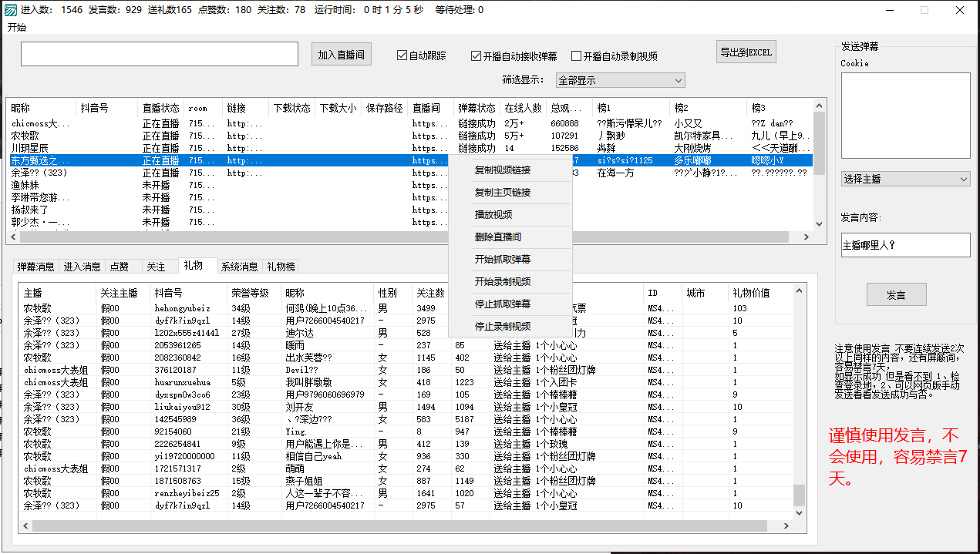Click the 发言 send button
This screenshot has height=554, width=980.
tap(896, 295)
